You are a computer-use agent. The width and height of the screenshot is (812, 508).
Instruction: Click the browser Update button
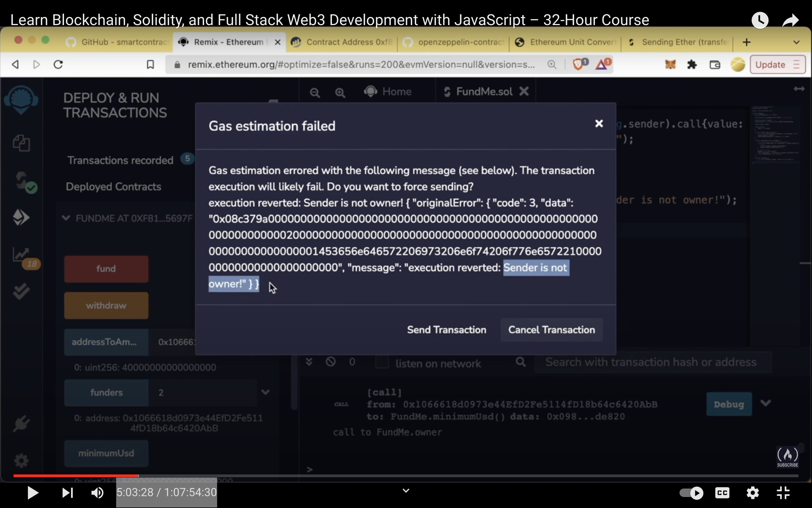pyautogui.click(x=777, y=65)
